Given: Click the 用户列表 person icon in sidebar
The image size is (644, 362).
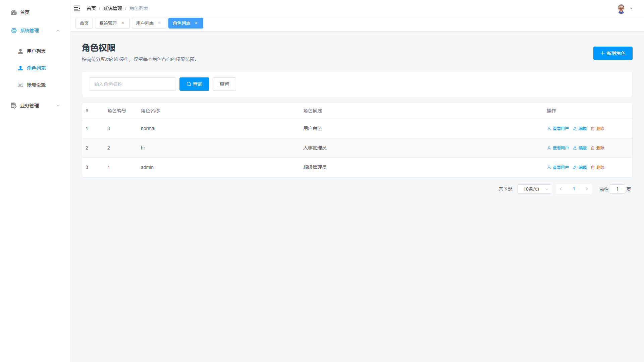Looking at the screenshot, I should point(20,51).
